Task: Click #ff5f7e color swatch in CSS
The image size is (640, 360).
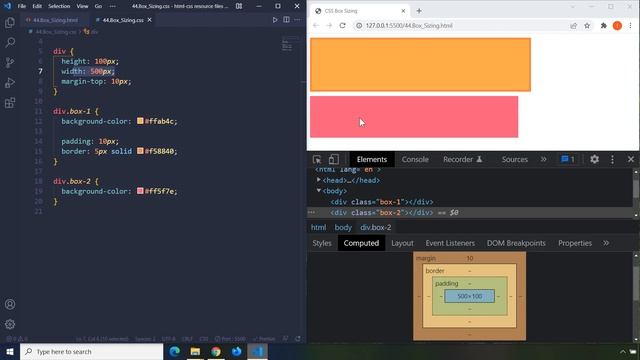Action: (x=140, y=191)
